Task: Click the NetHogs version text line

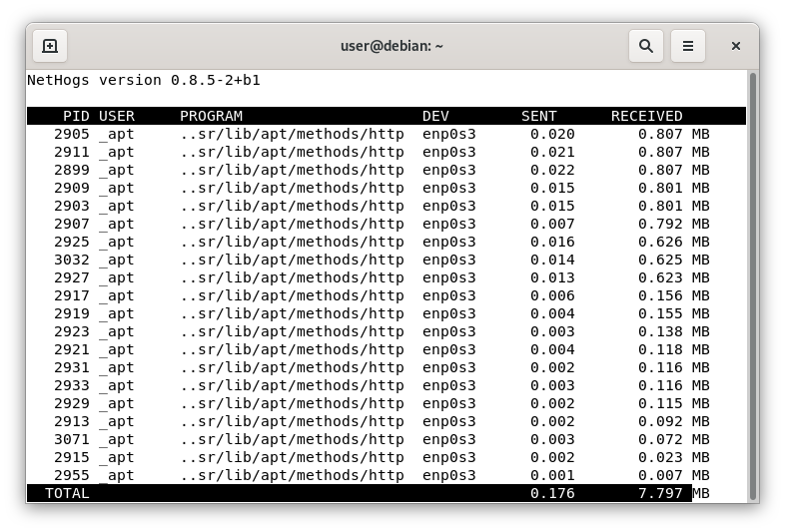Action: (144, 80)
